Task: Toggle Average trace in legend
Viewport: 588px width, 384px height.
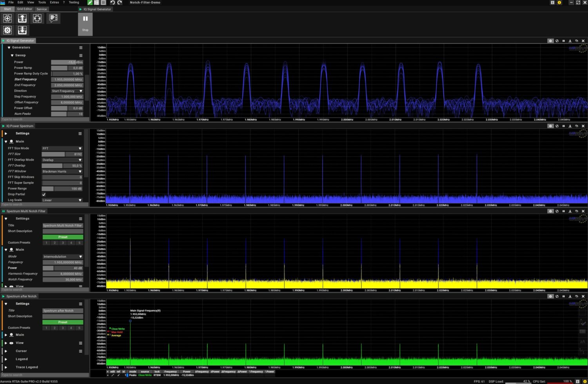Action: click(116, 335)
